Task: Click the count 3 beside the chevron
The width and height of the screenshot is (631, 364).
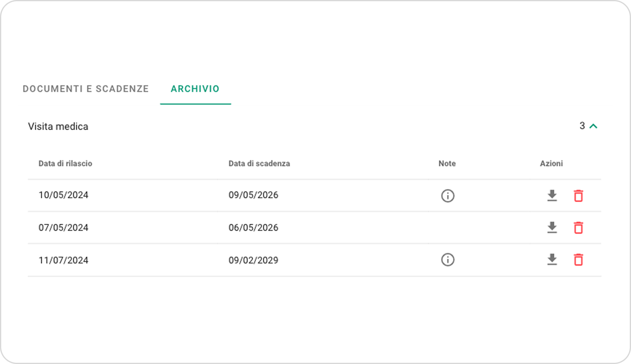Action: (x=582, y=126)
